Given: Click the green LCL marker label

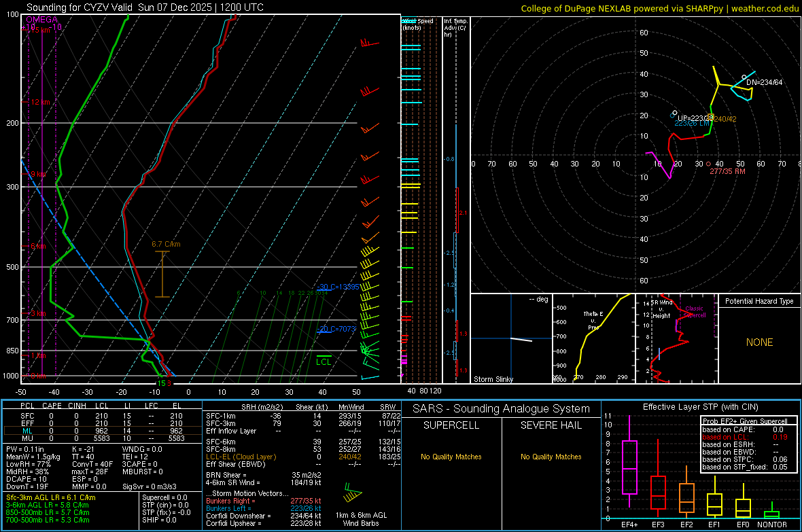Looking at the screenshot, I should click(x=324, y=361).
